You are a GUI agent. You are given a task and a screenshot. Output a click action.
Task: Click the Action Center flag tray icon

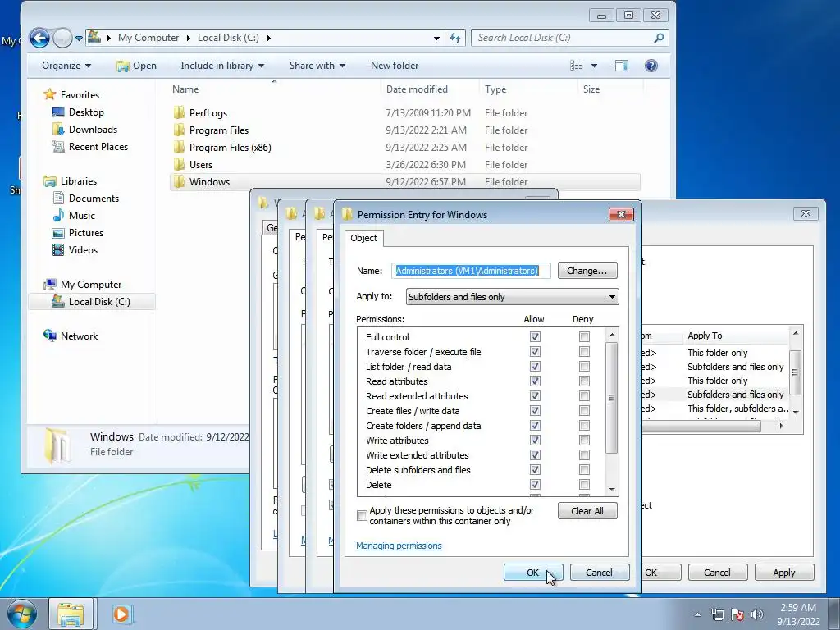(737, 614)
